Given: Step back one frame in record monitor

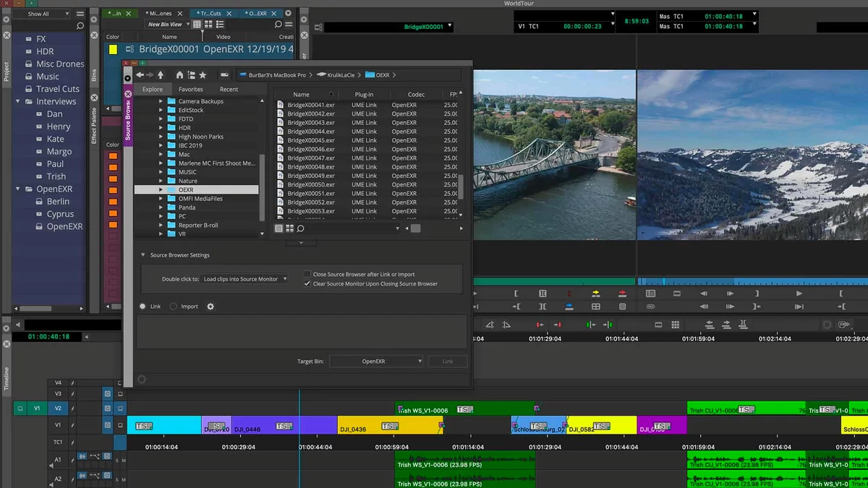Looking at the screenshot, I should coord(704,294).
